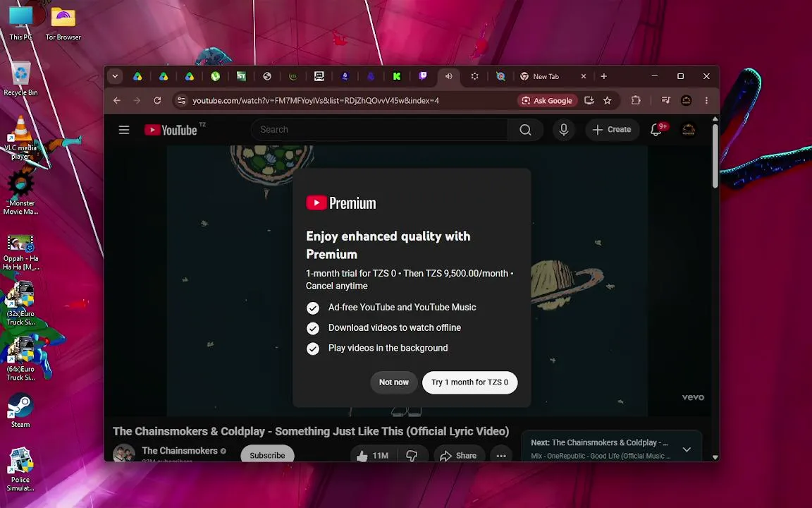812x508 pixels.
Task: Open the YouTube account avatar menu
Action: click(688, 130)
